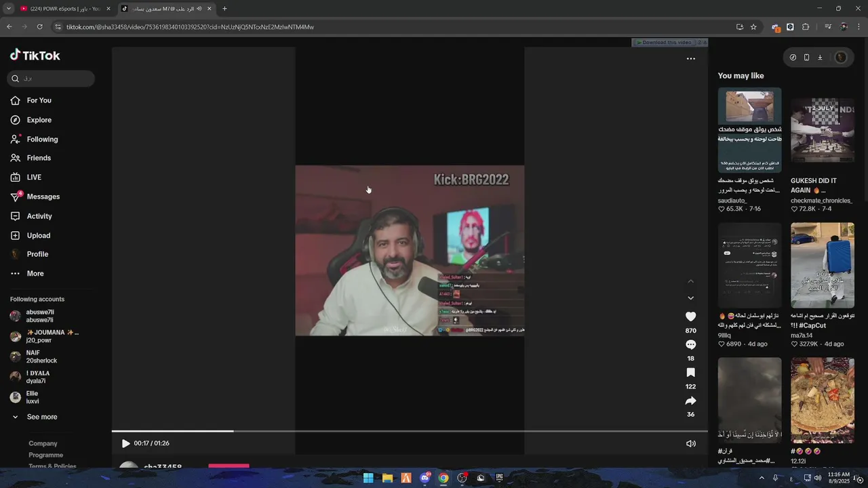Image resolution: width=868 pixels, height=488 pixels.
Task: Click the browser back button
Action: (9, 27)
